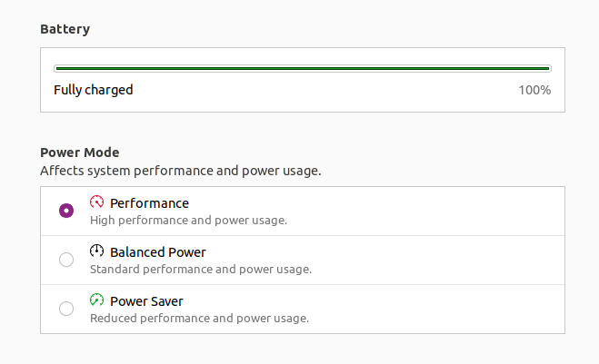Click the "Fully charged" status text
Screen dimensions: 599x364
pos(93,90)
